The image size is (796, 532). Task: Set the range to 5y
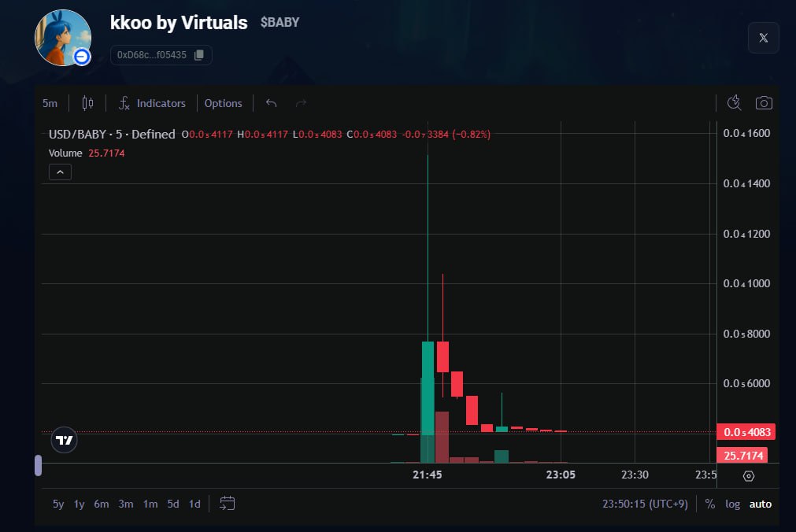click(58, 504)
